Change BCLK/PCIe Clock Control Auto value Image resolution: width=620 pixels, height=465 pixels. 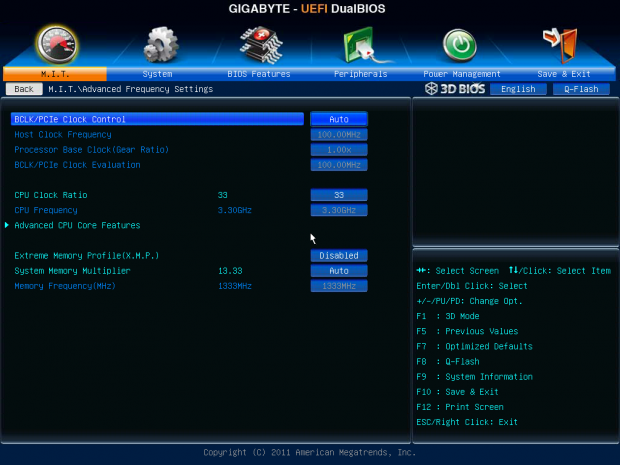tap(339, 119)
